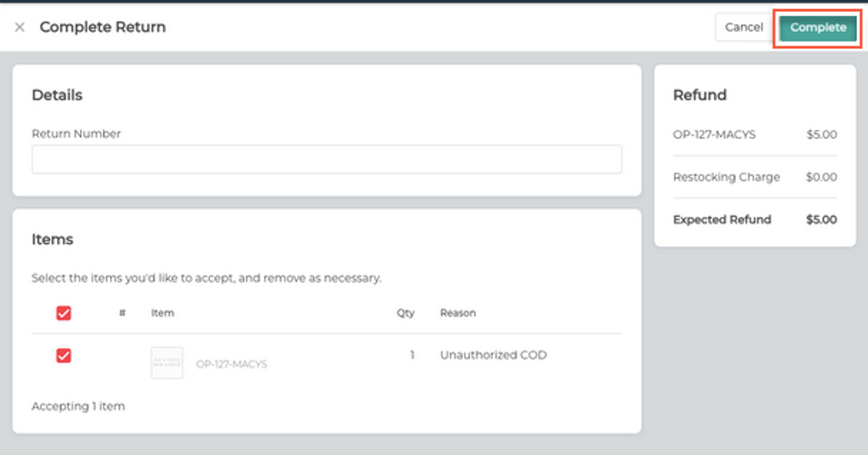Click the Restocking Charge row
Image resolution: width=868 pixels, height=455 pixels.
[x=755, y=177]
